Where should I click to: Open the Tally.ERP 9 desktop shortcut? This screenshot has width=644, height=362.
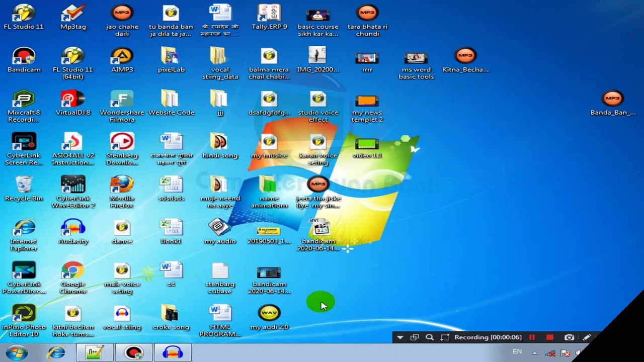click(269, 17)
